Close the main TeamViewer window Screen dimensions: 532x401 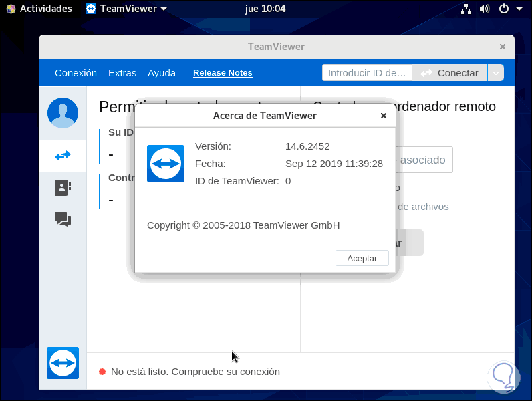(503, 47)
